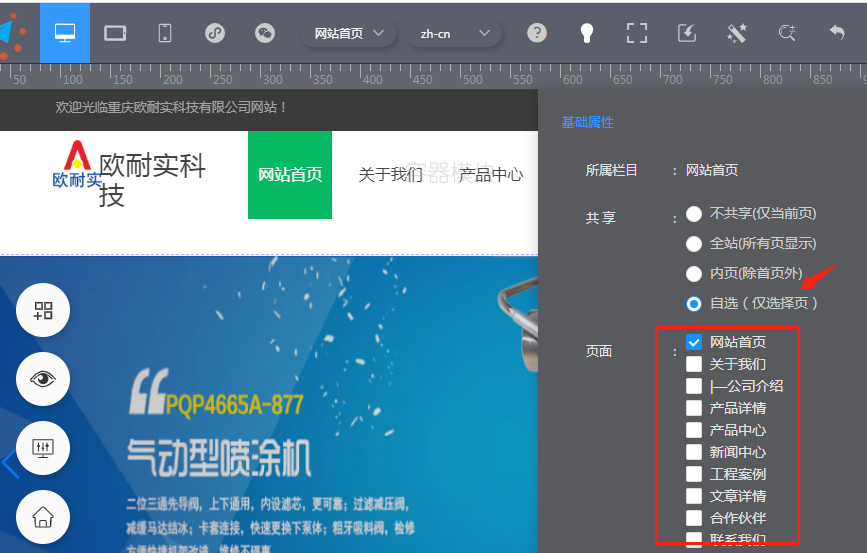
Task: Open the 网站首页 page dropdown
Action: pyautogui.click(x=348, y=34)
